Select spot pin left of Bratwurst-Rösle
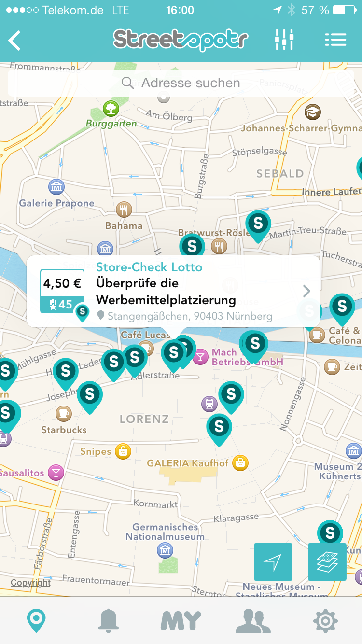Image resolution: width=362 pixels, height=644 pixels. pyautogui.click(x=192, y=245)
